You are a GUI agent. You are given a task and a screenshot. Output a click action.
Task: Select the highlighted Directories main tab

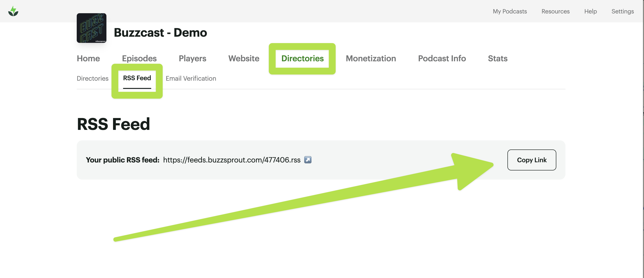pos(302,58)
